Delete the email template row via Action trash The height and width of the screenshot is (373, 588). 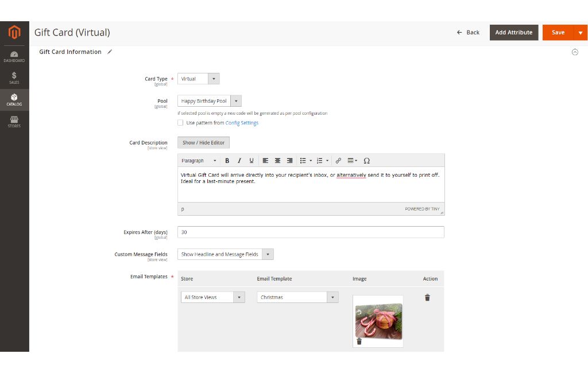427,298
